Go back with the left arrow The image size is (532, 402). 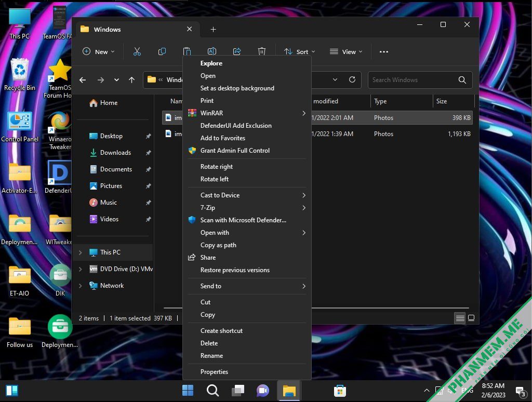pyautogui.click(x=83, y=80)
